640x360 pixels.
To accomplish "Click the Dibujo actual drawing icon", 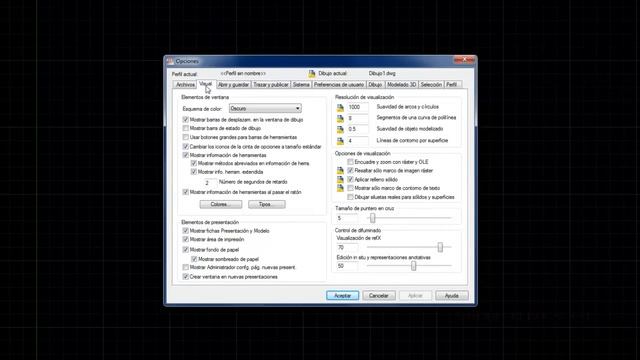I will pyautogui.click(x=312, y=73).
